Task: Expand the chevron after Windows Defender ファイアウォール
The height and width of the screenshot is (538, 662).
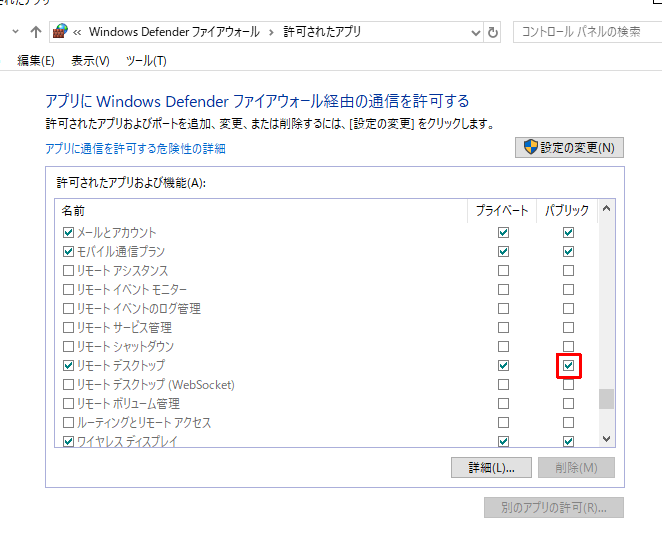Action: (x=271, y=32)
